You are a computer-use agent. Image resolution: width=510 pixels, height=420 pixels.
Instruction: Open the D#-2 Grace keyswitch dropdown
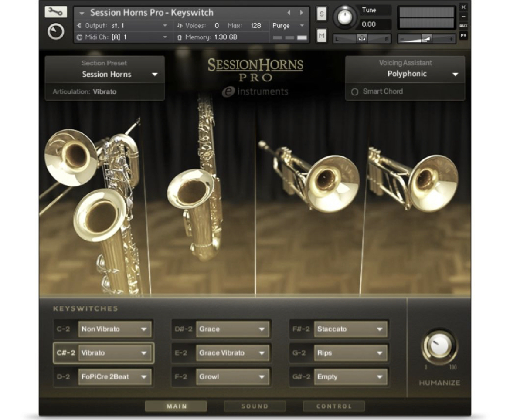(233, 329)
